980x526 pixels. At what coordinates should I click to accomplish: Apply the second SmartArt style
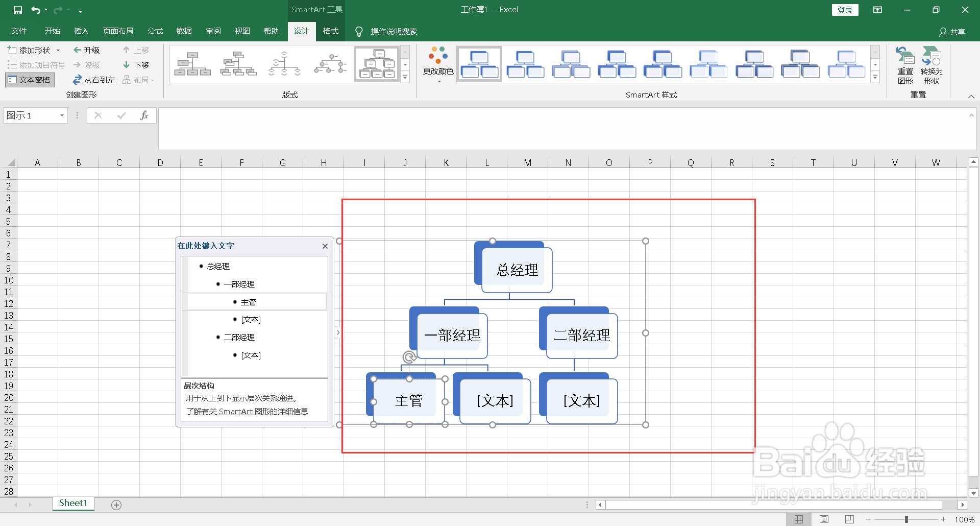pyautogui.click(x=525, y=64)
